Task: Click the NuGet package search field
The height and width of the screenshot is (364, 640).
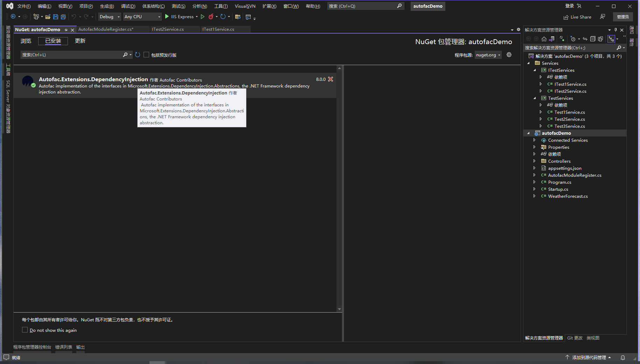Action: (72, 55)
